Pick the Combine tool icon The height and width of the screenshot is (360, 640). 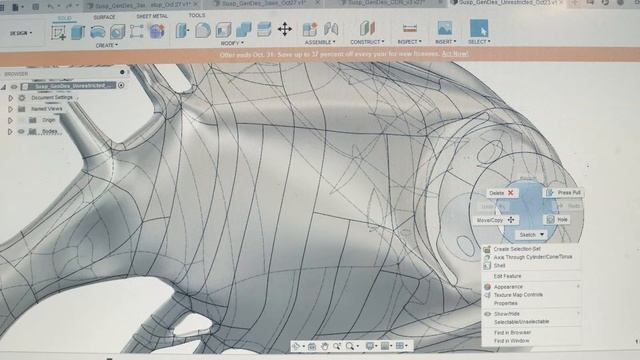click(244, 30)
